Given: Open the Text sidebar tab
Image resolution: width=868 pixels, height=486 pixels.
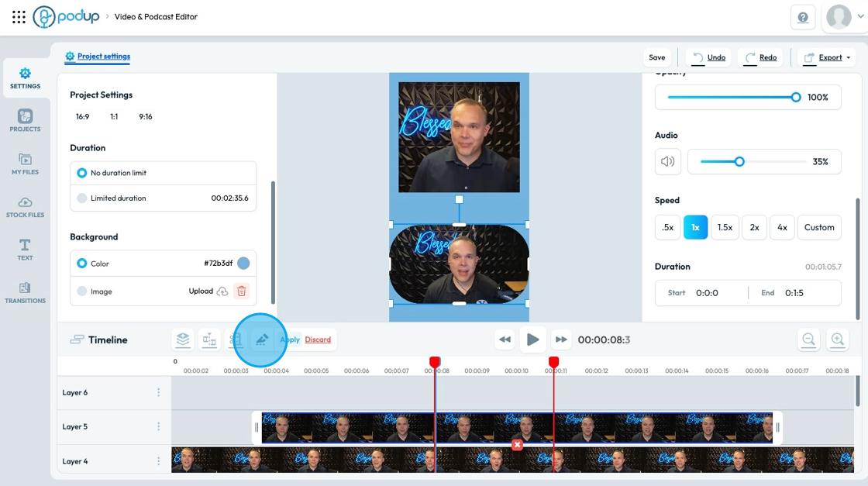Looking at the screenshot, I should (25, 250).
